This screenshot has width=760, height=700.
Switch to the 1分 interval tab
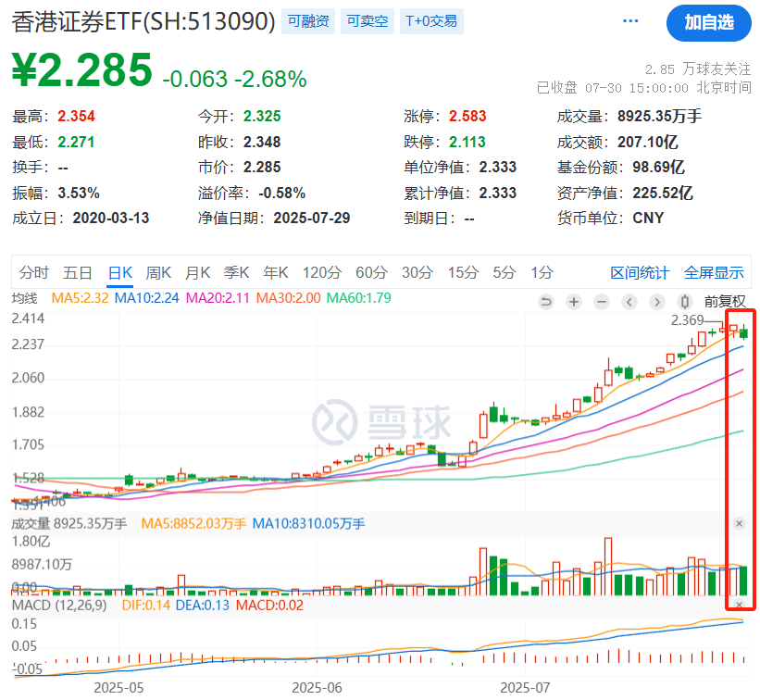542,273
